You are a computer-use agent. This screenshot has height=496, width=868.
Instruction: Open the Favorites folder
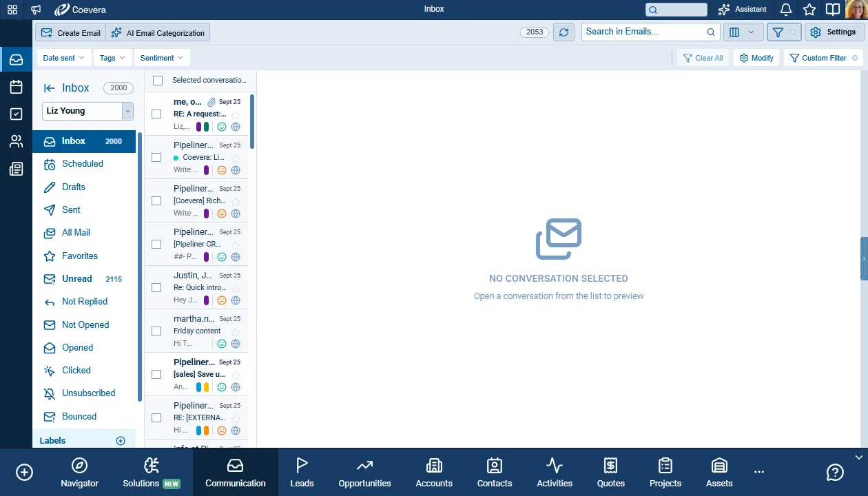tap(84, 256)
